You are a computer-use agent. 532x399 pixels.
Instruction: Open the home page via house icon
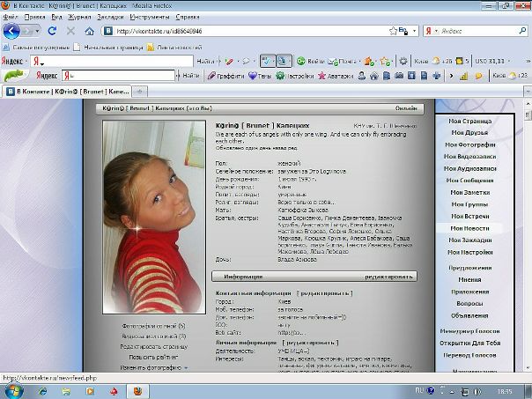[x=89, y=31]
